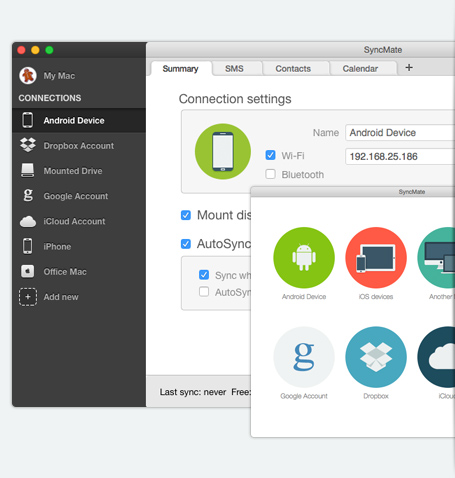Choose the dark iCloud cloud circle icon

436,357
